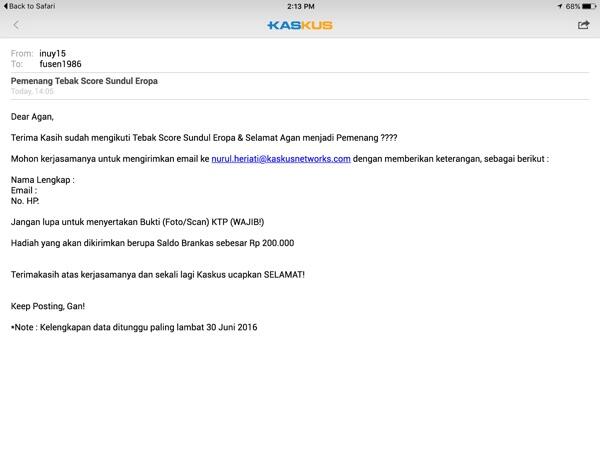Tap the KTP (WAJIB!) reminder line
Viewport: 600px width, 450px height.
pos(137,222)
